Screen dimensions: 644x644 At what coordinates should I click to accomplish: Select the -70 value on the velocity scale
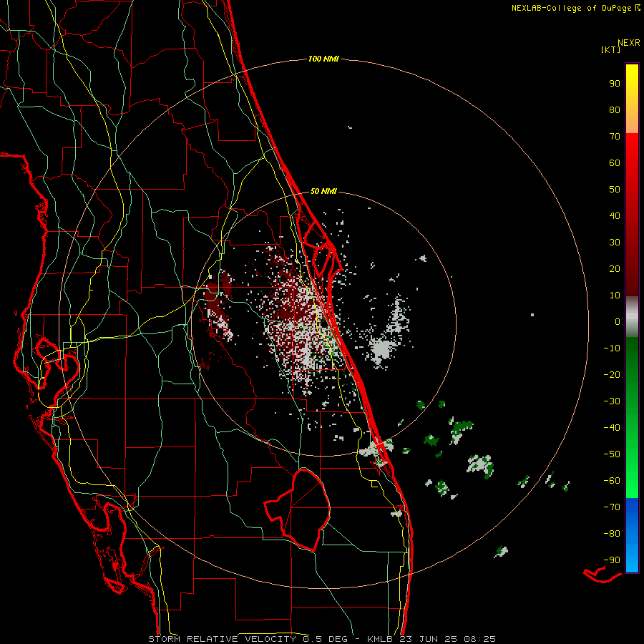pos(612,507)
